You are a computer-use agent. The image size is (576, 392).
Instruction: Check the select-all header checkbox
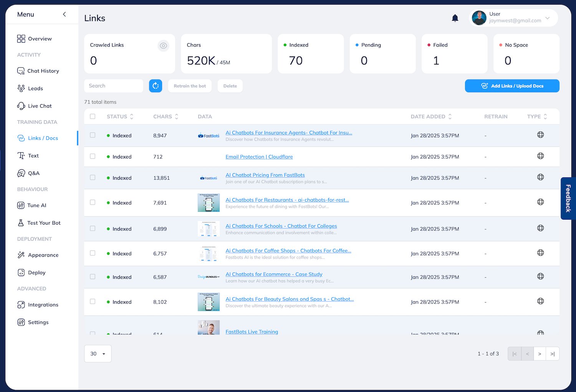click(x=93, y=116)
